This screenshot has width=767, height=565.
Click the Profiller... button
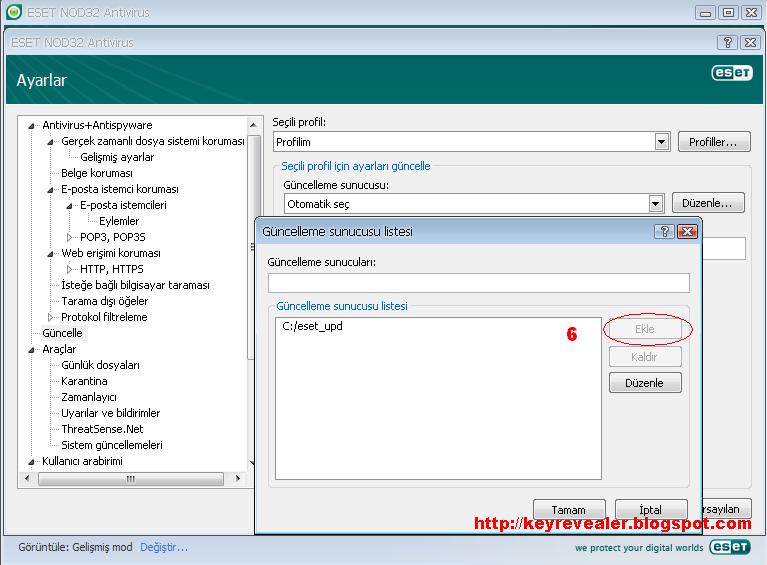click(714, 142)
